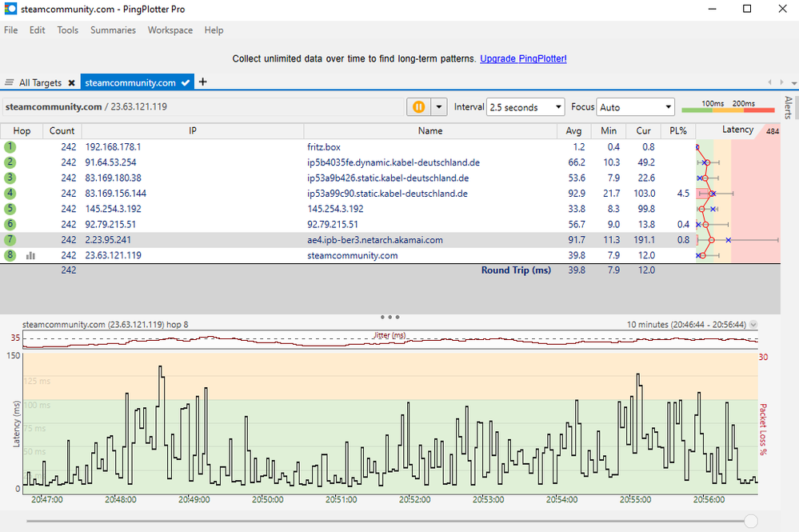The image size is (799, 532).
Task: Open the Focus Auto dropdown
Action: [x=635, y=107]
